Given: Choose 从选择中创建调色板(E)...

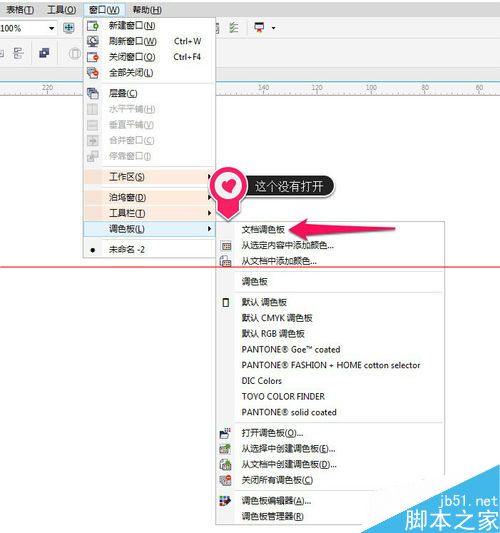Looking at the screenshot, I should (x=330, y=449).
